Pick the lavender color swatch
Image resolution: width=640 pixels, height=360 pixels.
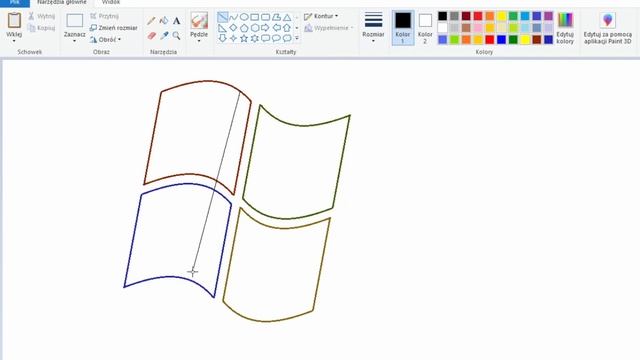click(549, 28)
